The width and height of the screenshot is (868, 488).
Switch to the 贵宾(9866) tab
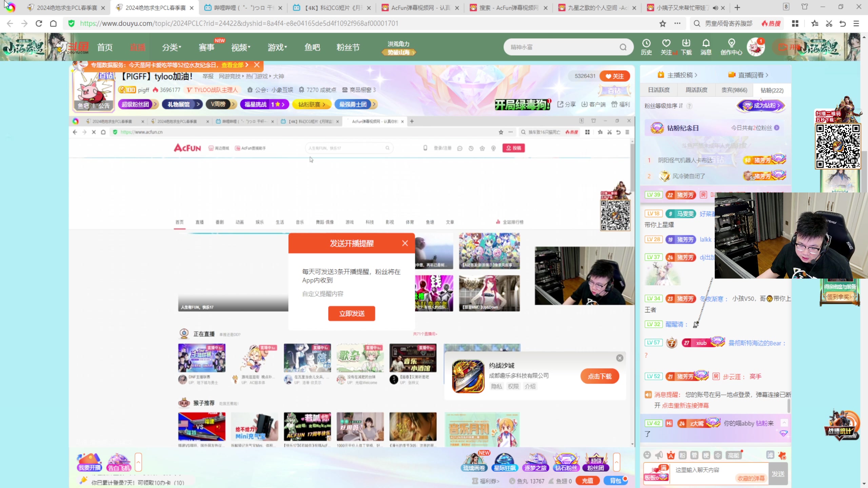point(734,90)
